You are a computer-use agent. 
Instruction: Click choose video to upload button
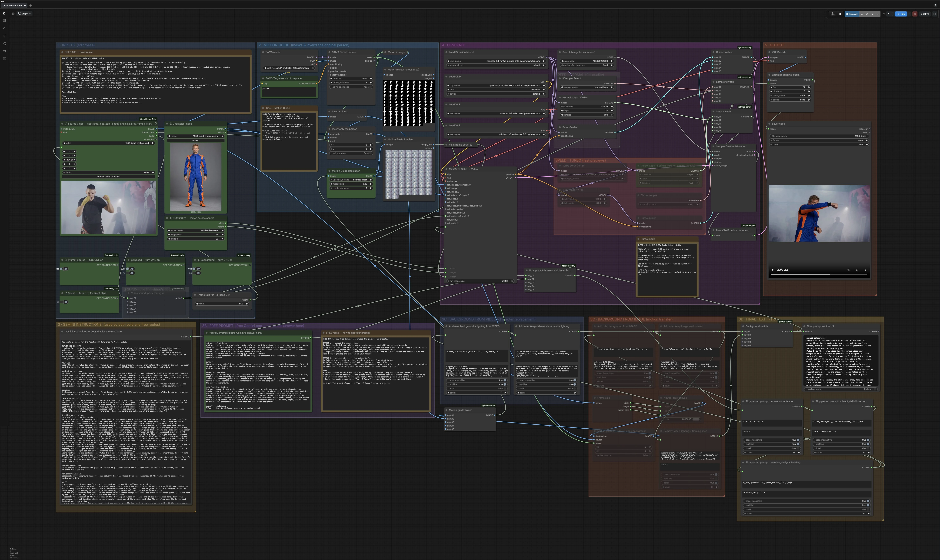[109, 177]
